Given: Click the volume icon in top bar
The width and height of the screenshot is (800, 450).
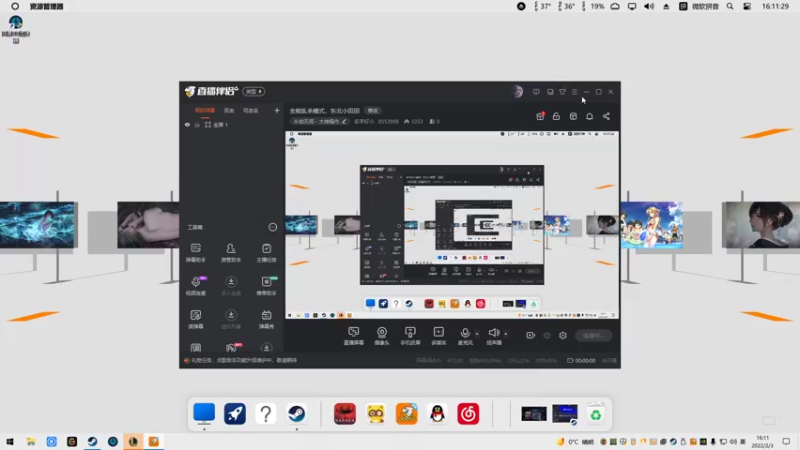Looking at the screenshot, I should click(x=649, y=7).
